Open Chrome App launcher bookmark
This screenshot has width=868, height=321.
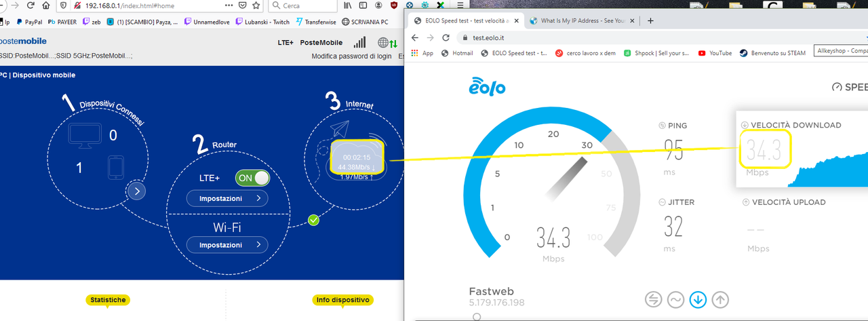point(422,53)
